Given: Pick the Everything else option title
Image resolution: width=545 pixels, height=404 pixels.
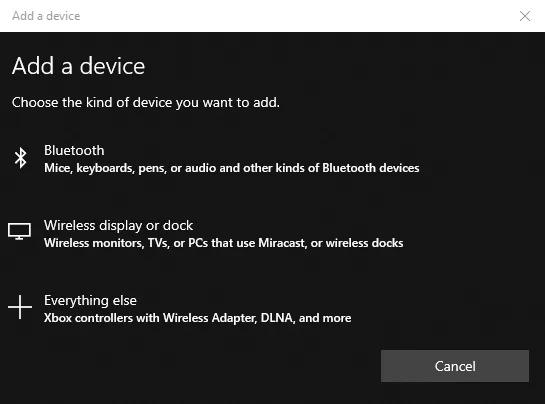Looking at the screenshot, I should (x=90, y=301).
